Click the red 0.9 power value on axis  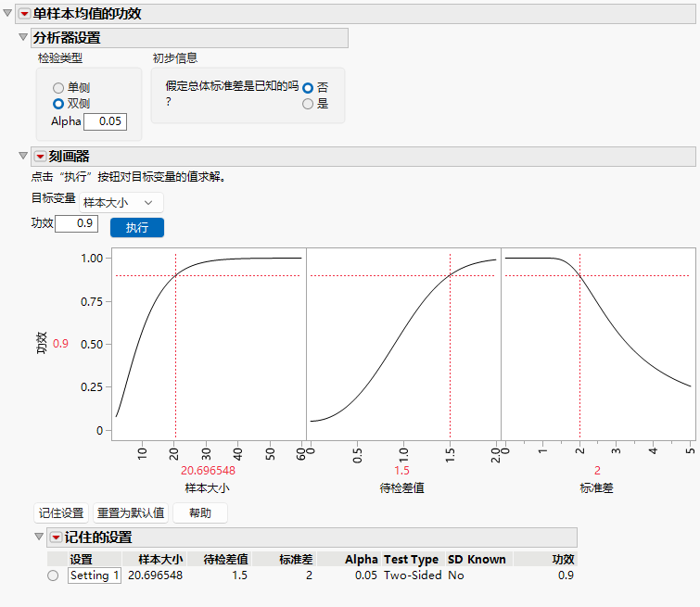pos(60,344)
